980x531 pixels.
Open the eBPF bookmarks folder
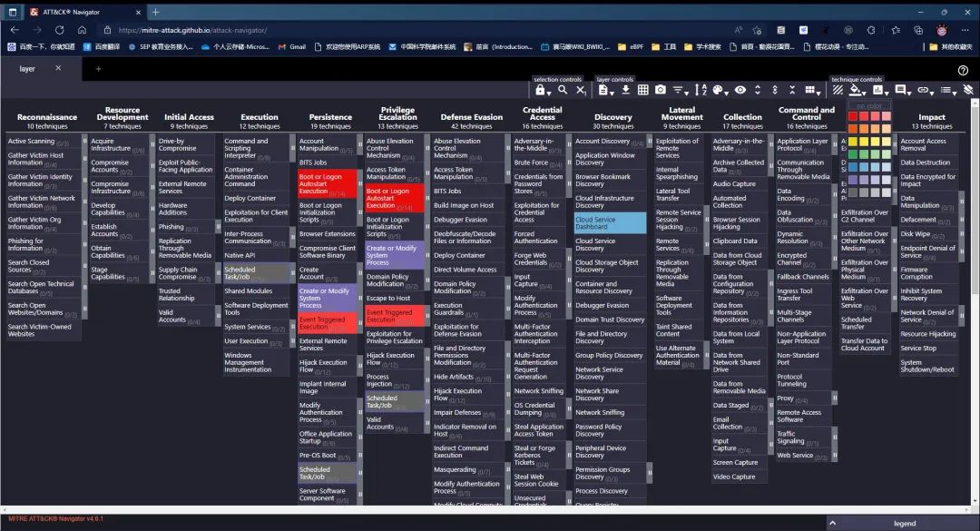[x=630, y=47]
